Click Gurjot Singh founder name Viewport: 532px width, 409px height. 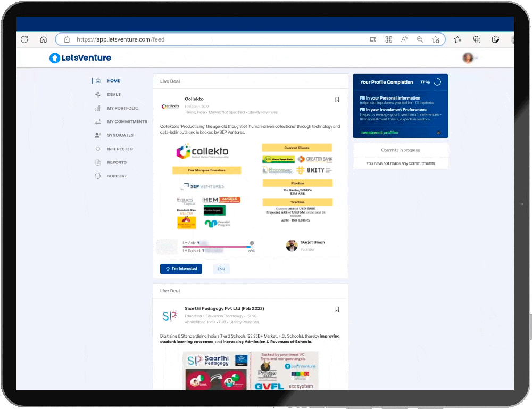pos(312,242)
